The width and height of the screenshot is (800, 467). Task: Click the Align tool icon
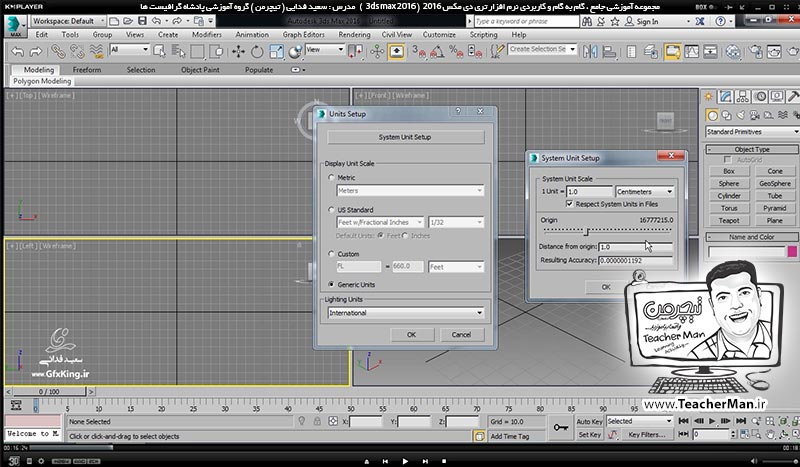tap(609, 52)
